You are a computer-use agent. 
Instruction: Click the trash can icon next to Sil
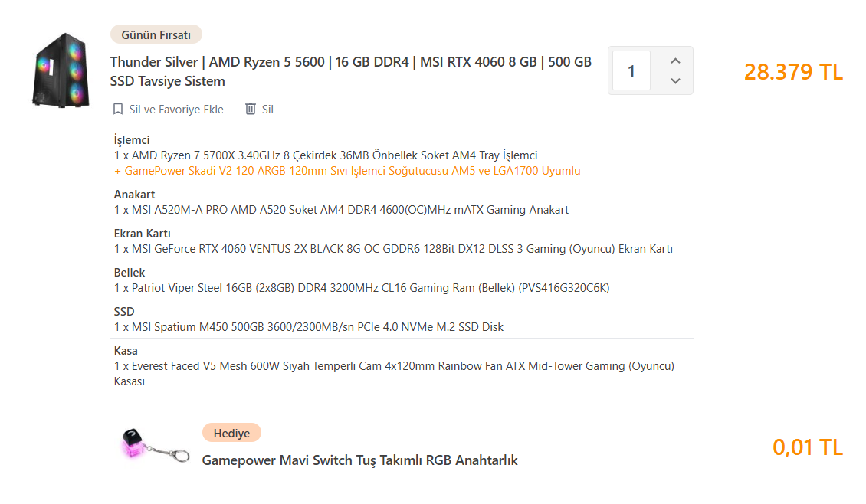250,109
